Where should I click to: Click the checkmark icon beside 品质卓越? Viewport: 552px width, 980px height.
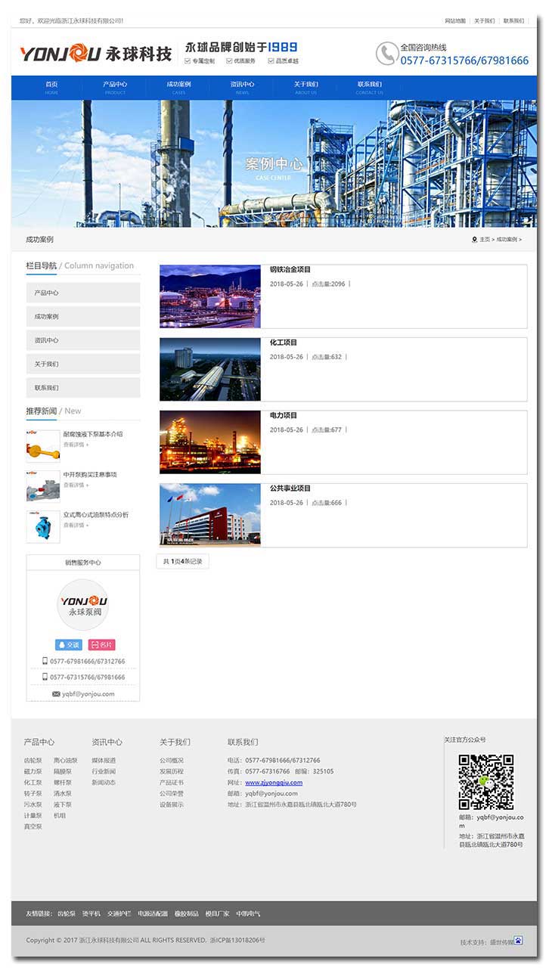point(271,60)
